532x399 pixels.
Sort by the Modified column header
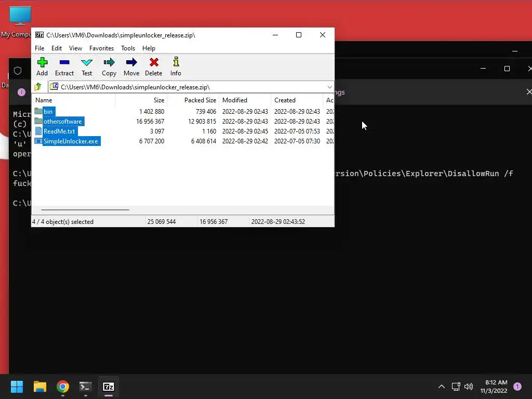pyautogui.click(x=245, y=100)
